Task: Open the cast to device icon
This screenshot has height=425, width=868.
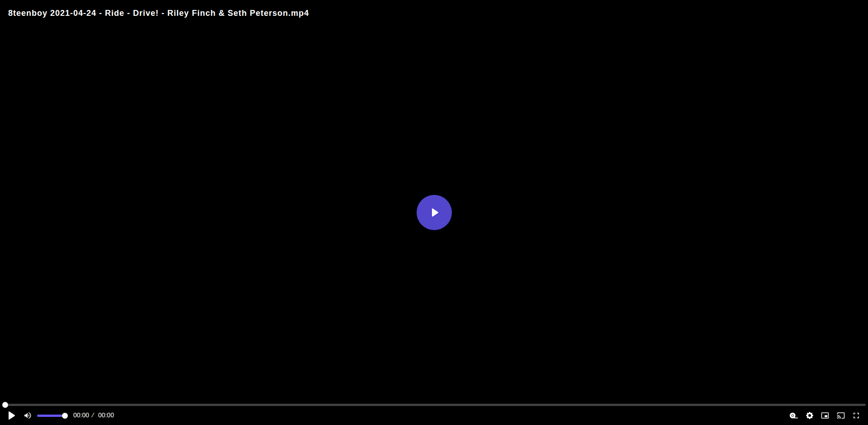Action: pos(841,416)
